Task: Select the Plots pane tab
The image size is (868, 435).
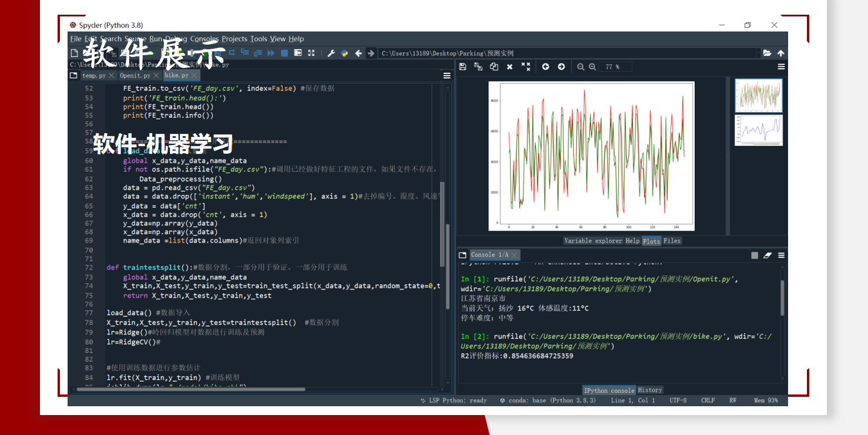Action: [x=651, y=241]
